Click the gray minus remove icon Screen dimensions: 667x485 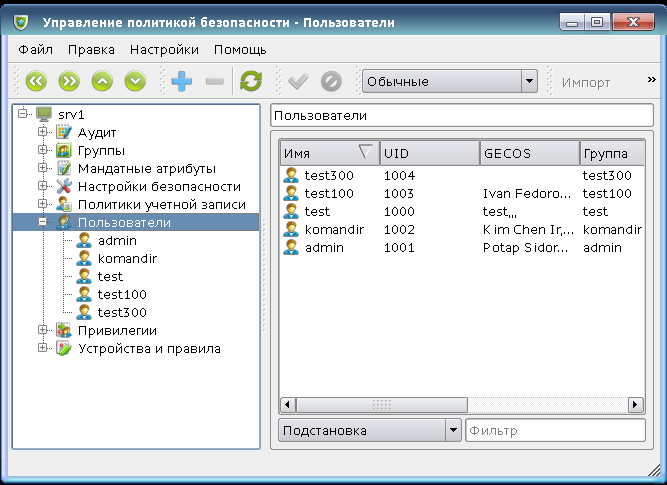tap(214, 82)
